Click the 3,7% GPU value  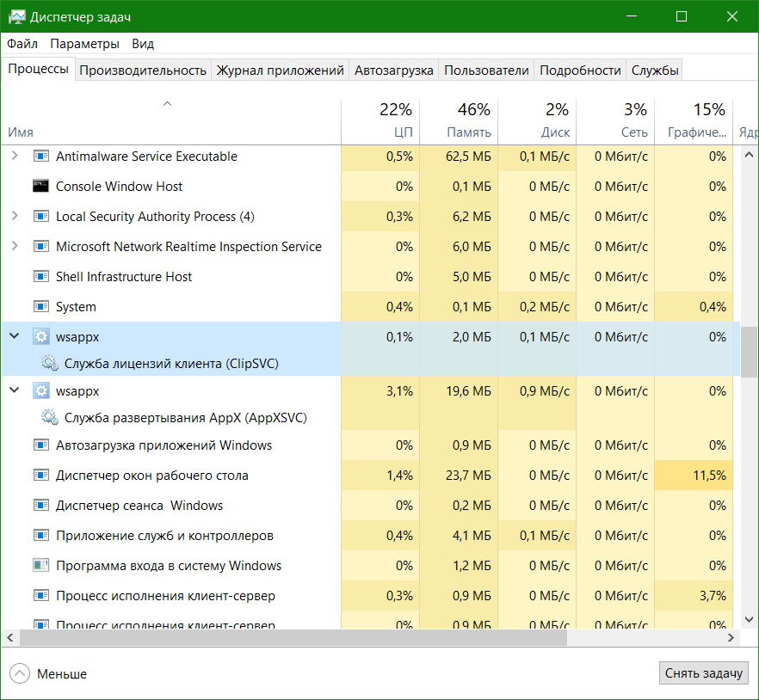click(x=713, y=595)
